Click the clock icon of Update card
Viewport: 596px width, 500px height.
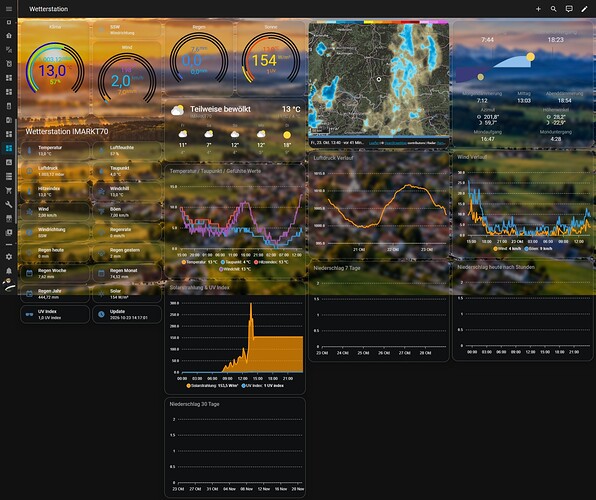tap(101, 314)
